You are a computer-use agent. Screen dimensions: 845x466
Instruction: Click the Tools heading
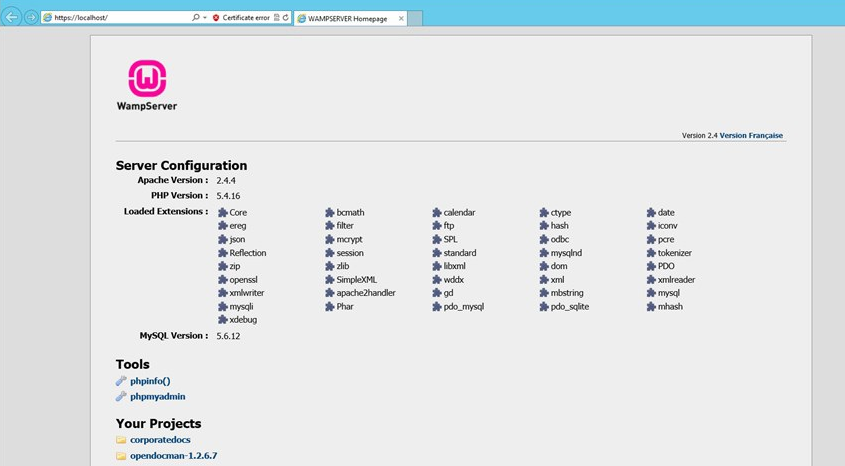click(133, 364)
